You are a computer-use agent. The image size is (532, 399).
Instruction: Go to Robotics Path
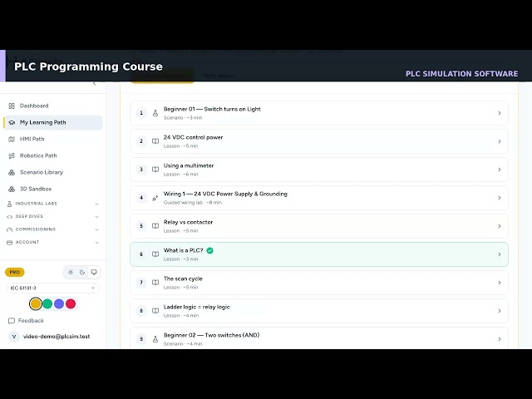point(52,155)
